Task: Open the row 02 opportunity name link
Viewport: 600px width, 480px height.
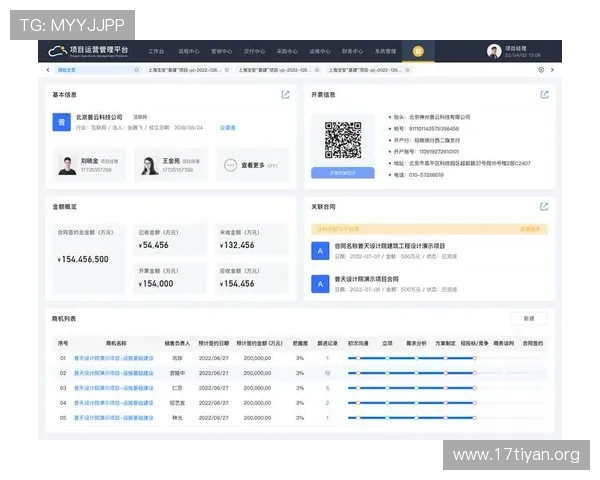Action: pyautogui.click(x=114, y=373)
